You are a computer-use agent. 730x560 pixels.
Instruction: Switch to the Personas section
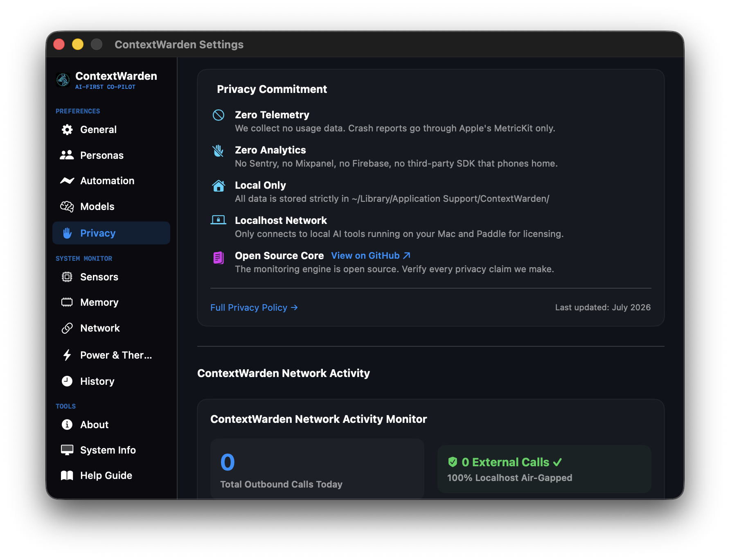tap(111, 155)
